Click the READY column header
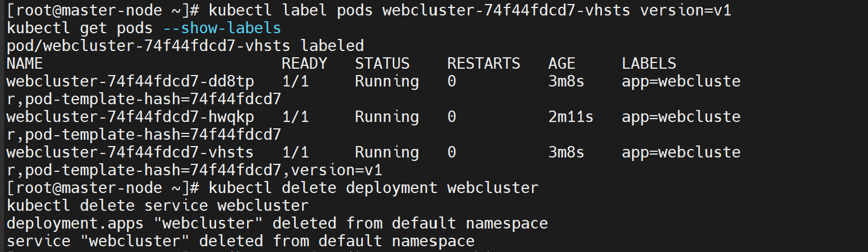The height and width of the screenshot is (252, 868). pos(304,64)
